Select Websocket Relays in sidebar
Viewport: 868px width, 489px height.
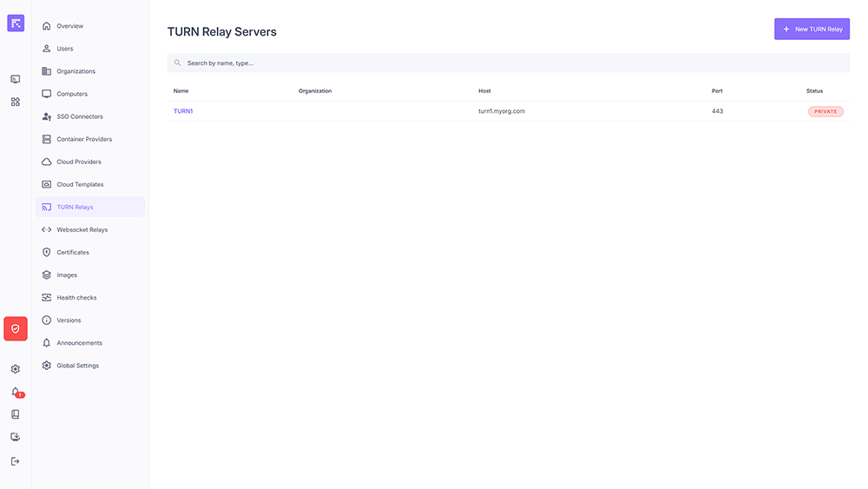coord(82,229)
